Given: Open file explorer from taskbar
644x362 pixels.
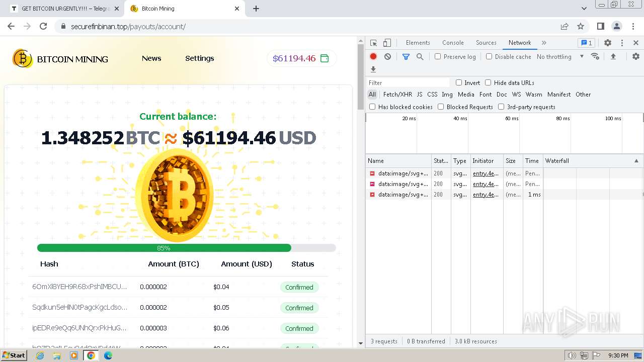Looking at the screenshot, I should [57, 355].
